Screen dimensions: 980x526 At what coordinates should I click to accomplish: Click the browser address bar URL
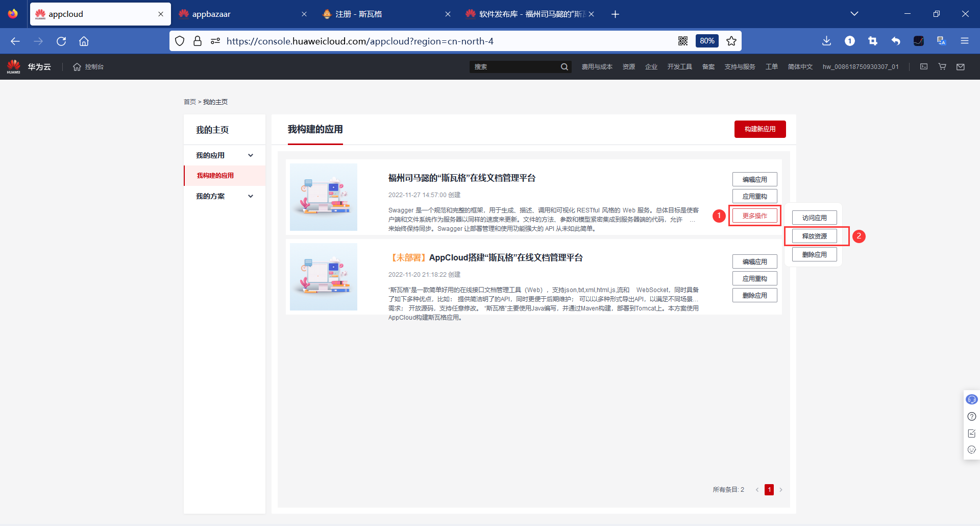(360, 41)
